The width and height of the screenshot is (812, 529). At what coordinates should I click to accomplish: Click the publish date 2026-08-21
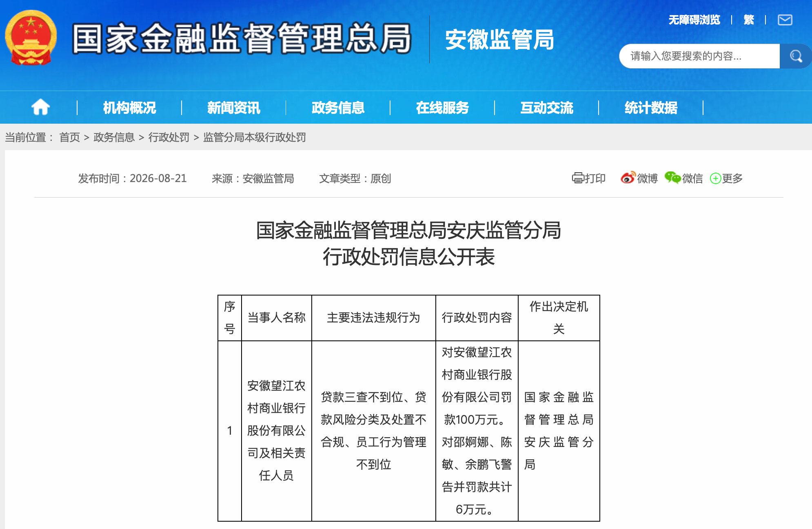158,178
